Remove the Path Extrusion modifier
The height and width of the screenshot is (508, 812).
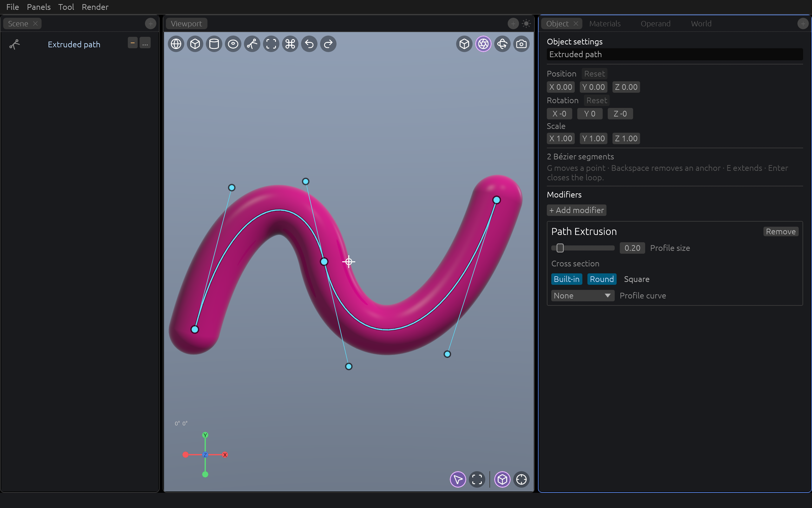coord(781,231)
